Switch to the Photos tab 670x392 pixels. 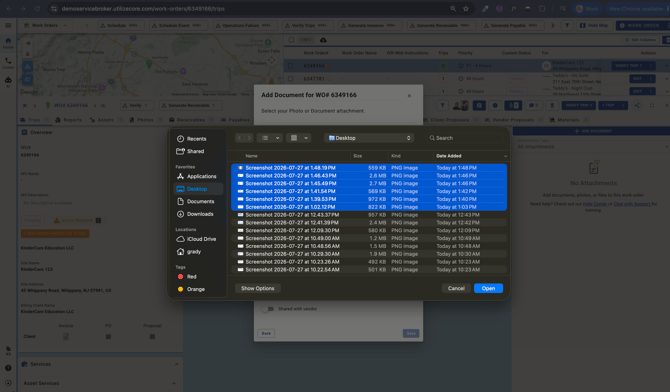(145, 120)
